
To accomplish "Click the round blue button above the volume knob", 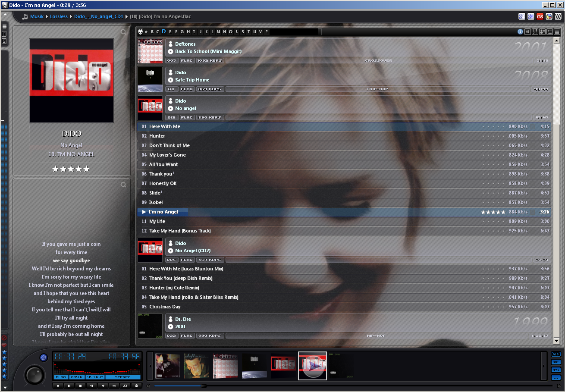I will [43, 358].
